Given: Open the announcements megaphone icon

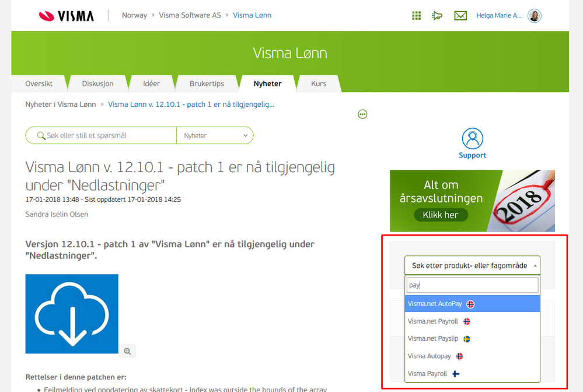Looking at the screenshot, I should click(437, 16).
